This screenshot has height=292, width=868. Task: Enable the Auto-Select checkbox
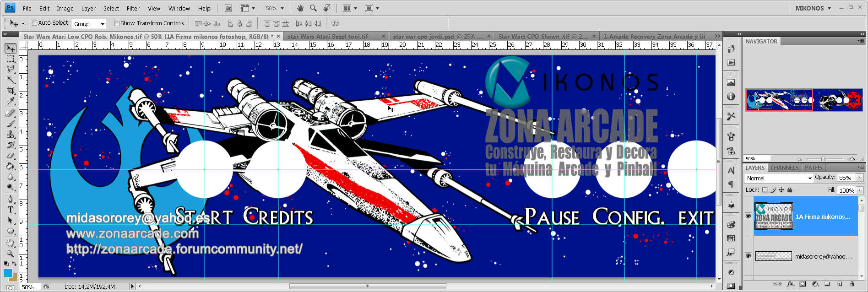pos(34,23)
